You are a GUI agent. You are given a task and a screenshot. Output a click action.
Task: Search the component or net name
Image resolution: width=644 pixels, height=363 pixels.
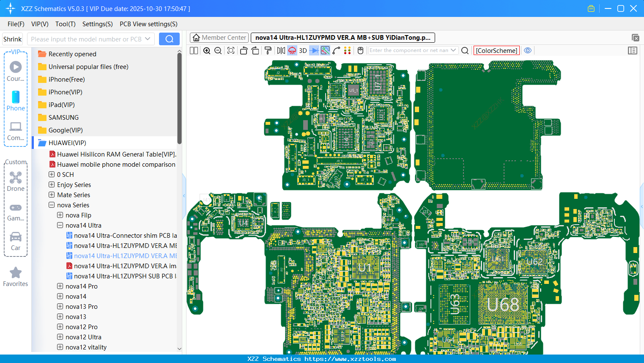[x=465, y=50]
